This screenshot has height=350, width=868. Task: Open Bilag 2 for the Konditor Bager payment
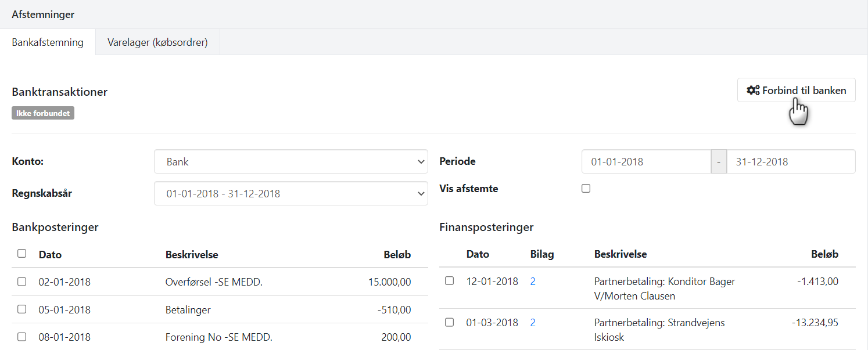[x=533, y=281]
